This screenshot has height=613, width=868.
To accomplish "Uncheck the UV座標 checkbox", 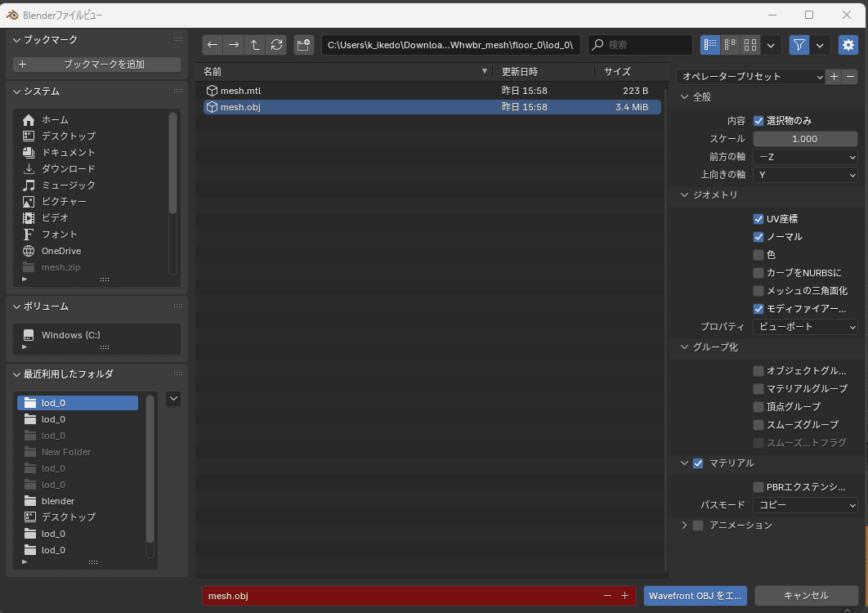I will point(758,219).
